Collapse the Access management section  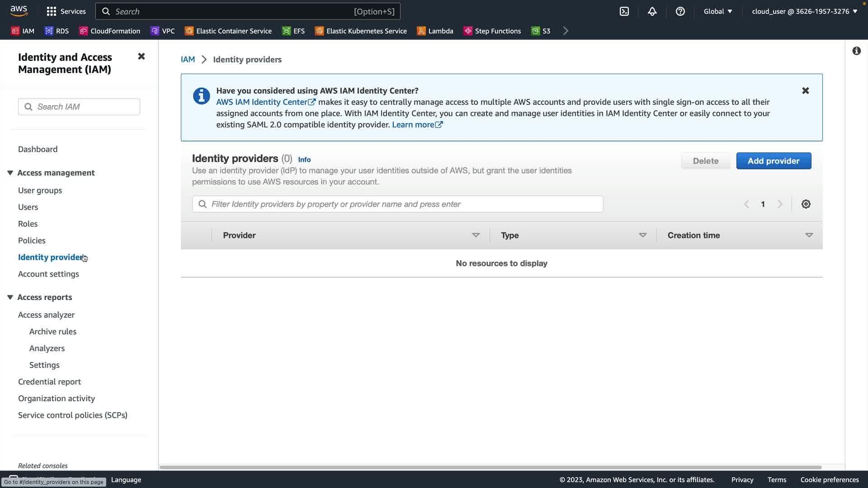coord(10,173)
